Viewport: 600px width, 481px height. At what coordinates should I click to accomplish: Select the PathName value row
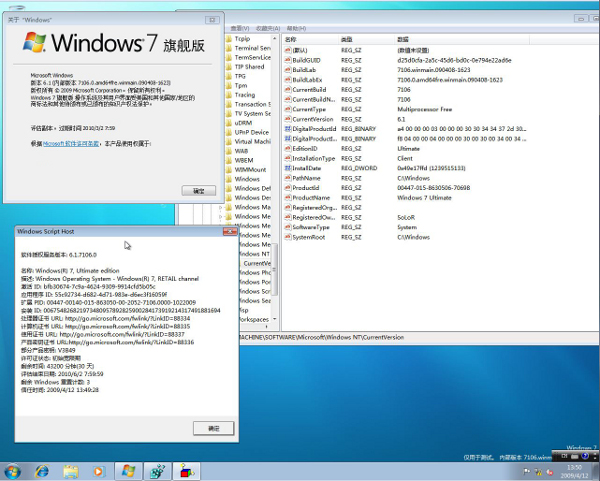click(x=406, y=178)
